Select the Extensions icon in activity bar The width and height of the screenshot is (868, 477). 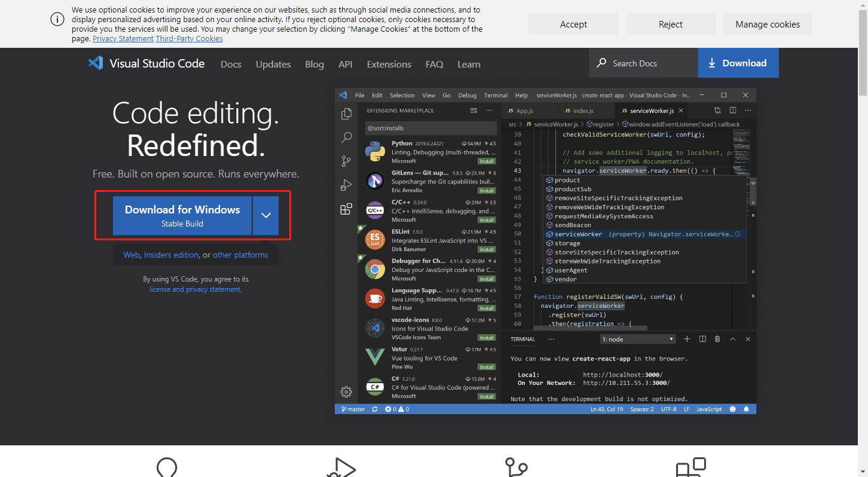click(x=346, y=209)
